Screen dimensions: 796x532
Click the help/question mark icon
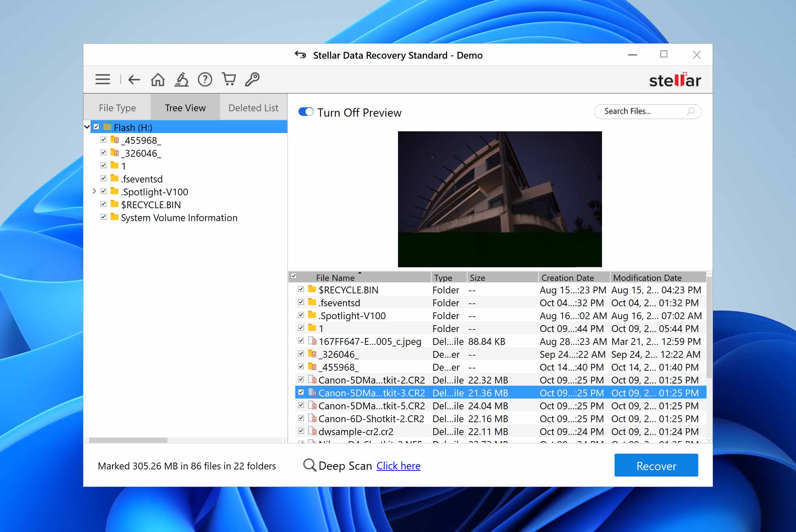tap(205, 79)
